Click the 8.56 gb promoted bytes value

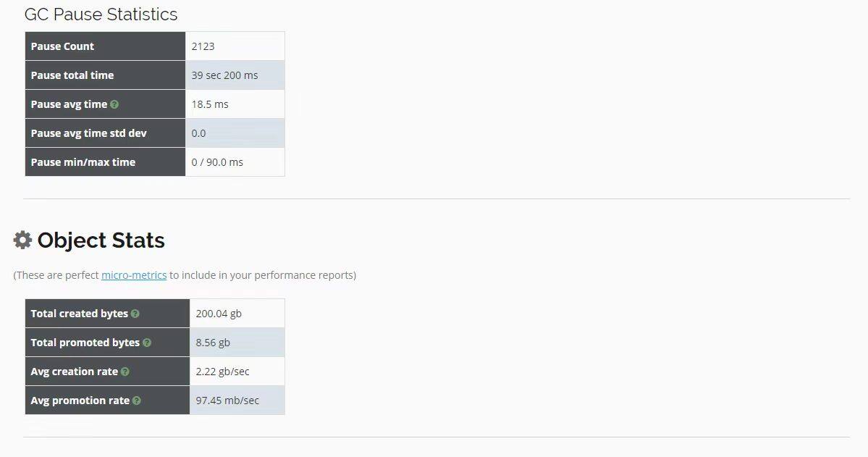pyautogui.click(x=213, y=343)
